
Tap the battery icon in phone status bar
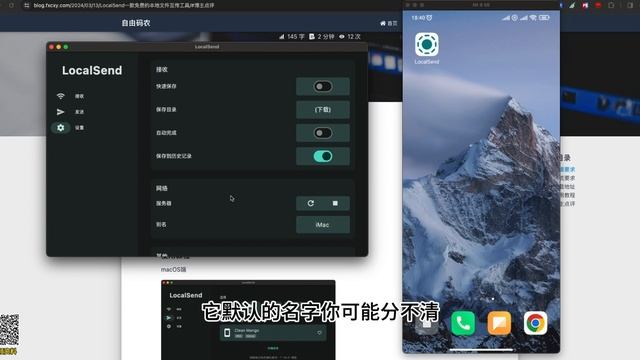click(x=544, y=18)
